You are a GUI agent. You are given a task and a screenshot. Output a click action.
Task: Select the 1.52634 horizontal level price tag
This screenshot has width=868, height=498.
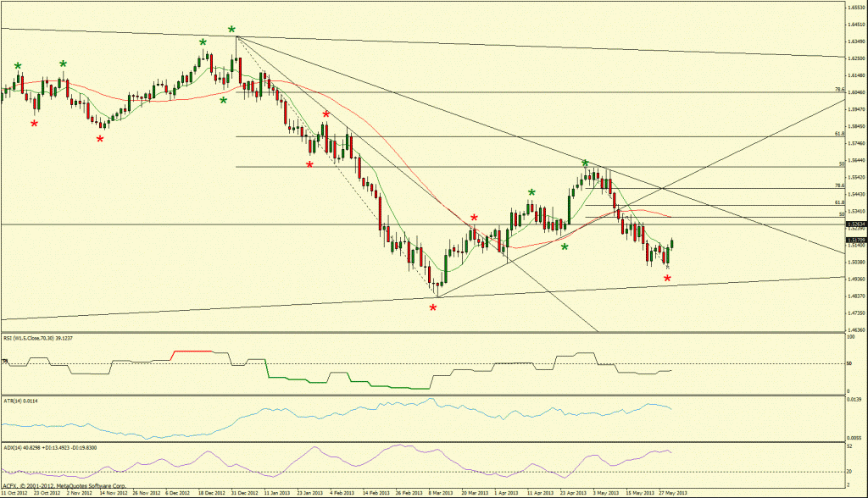(854, 224)
